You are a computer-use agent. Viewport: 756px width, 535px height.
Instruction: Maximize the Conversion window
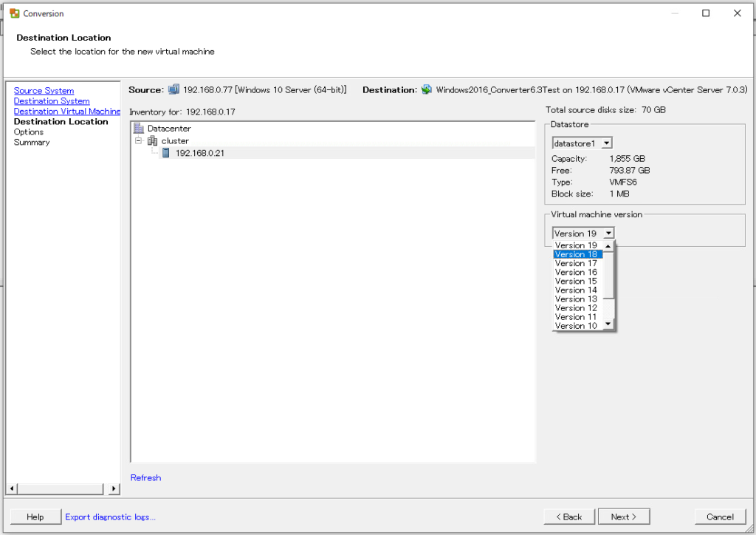(x=706, y=13)
